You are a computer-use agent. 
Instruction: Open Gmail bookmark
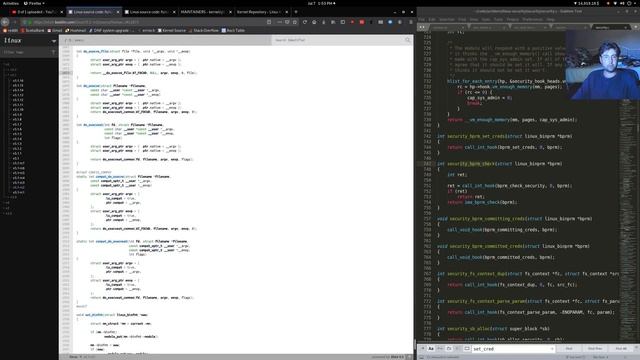55,30
